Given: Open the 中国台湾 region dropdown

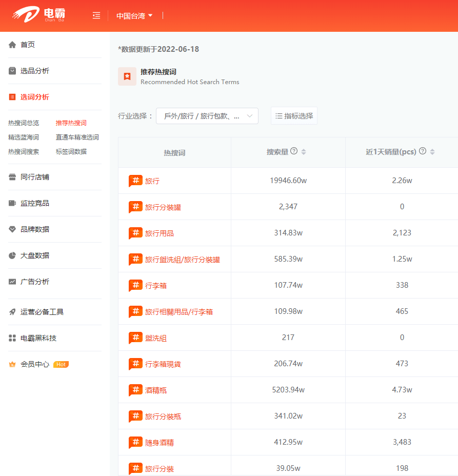Looking at the screenshot, I should pos(134,16).
